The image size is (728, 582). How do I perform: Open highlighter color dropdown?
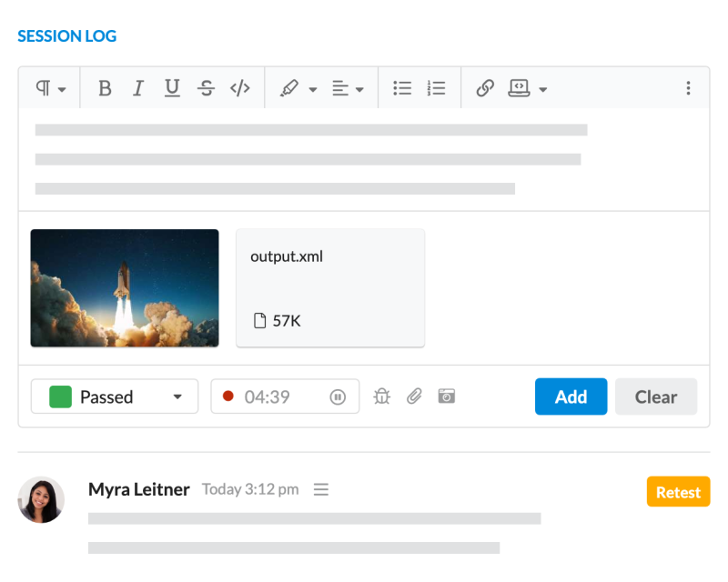[298, 87]
